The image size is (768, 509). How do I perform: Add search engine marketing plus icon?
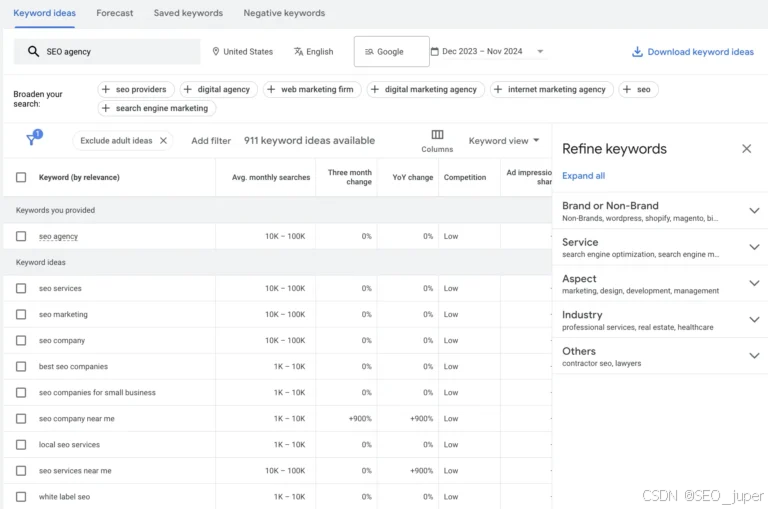point(106,108)
